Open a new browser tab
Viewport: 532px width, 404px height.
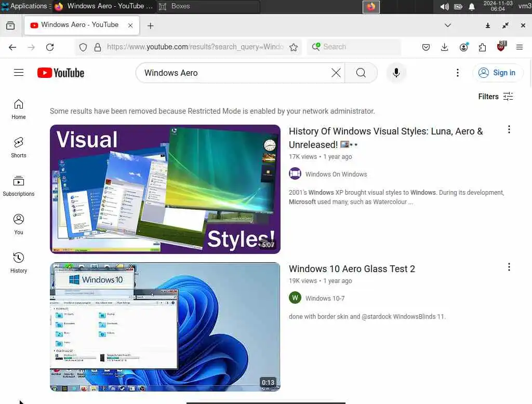pyautogui.click(x=150, y=26)
